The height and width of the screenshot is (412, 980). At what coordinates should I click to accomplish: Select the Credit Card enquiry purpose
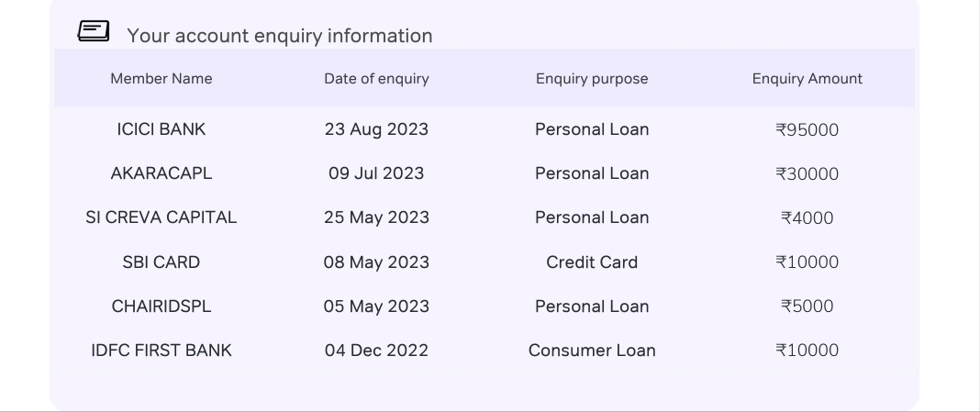pyautogui.click(x=592, y=262)
